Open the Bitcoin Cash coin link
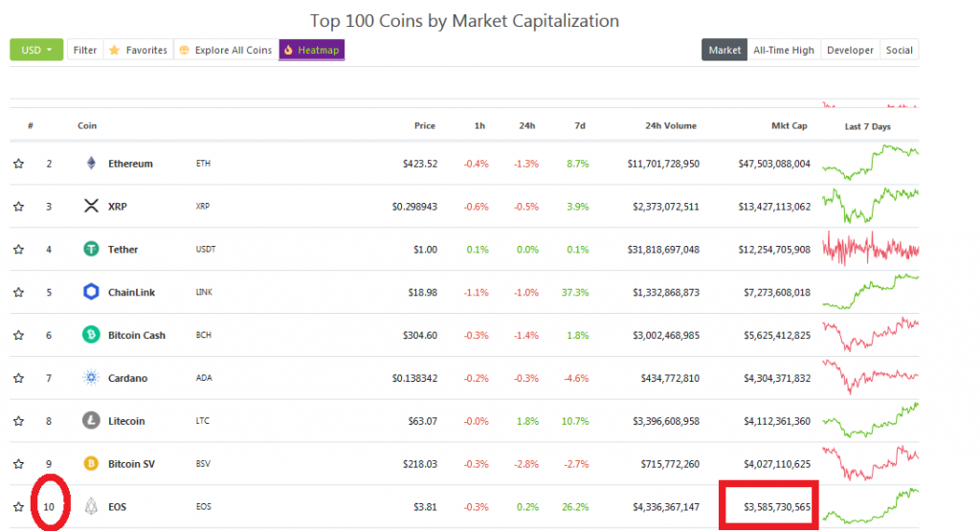 [x=137, y=336]
